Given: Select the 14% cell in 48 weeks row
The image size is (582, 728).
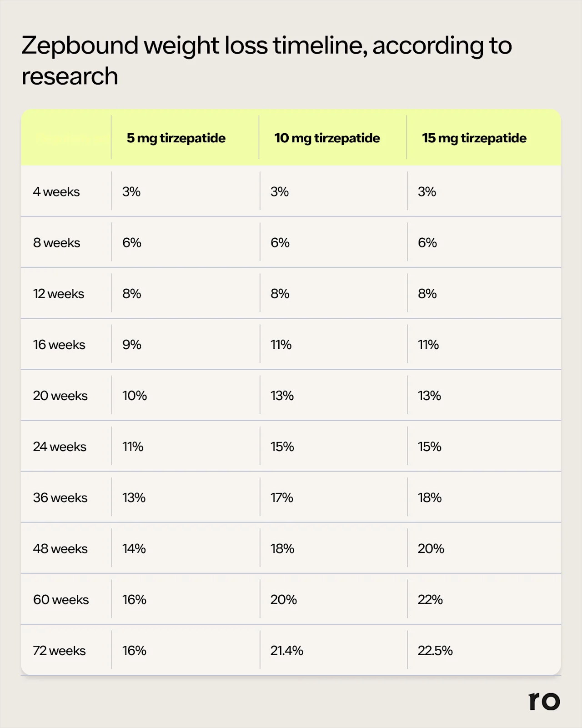Looking at the screenshot, I should point(134,548).
